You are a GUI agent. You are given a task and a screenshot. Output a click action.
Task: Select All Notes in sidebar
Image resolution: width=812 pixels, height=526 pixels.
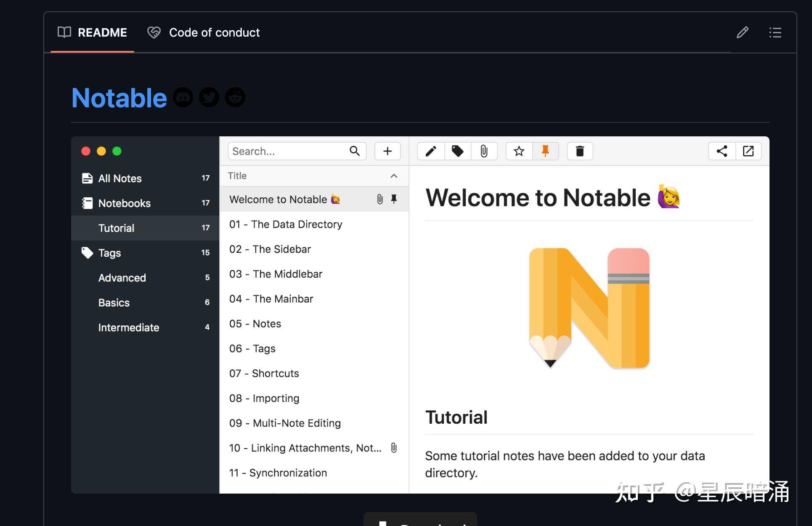145,178
